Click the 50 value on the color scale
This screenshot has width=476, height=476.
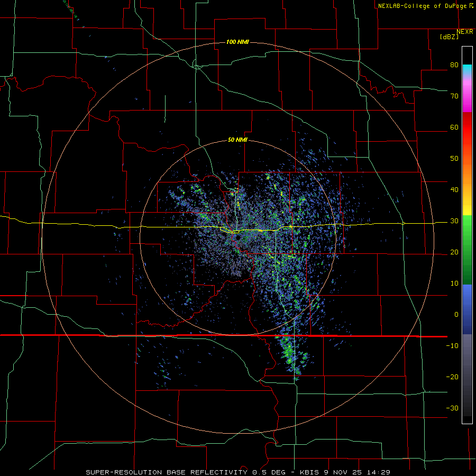[454, 159]
